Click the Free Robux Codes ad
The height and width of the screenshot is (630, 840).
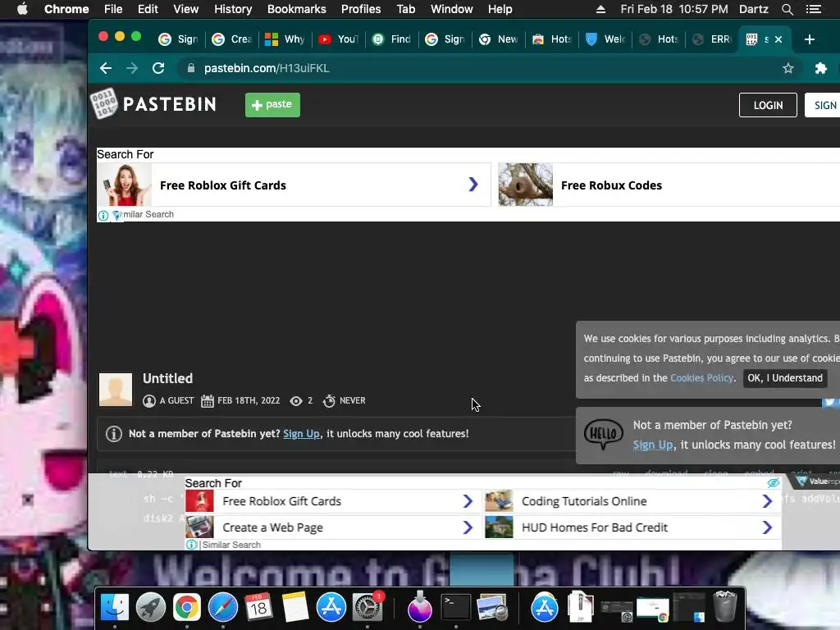[x=669, y=185]
